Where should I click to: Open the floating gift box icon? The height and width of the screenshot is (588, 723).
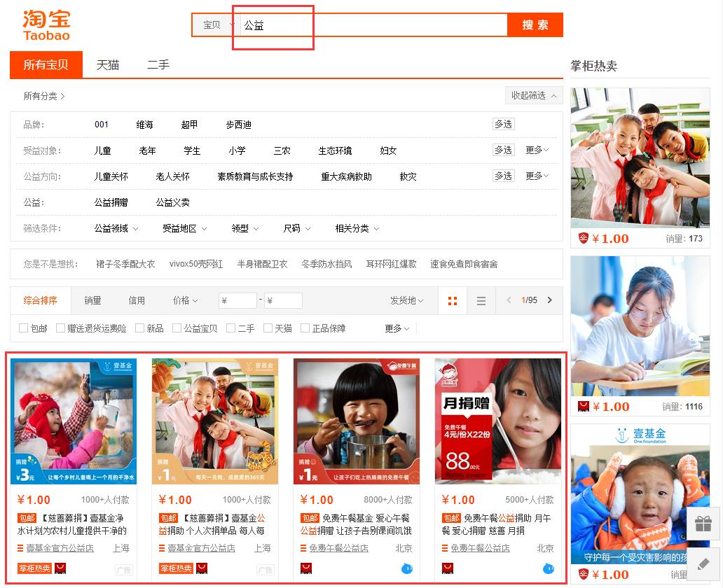[x=703, y=524]
